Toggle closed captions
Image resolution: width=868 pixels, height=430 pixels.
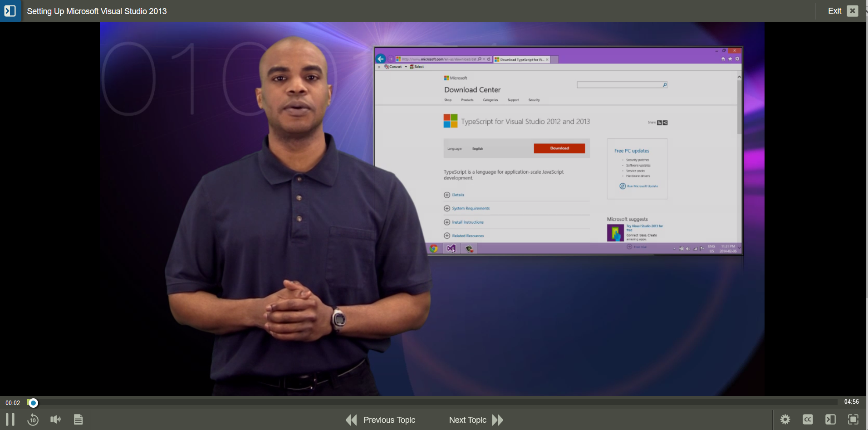pos(808,420)
